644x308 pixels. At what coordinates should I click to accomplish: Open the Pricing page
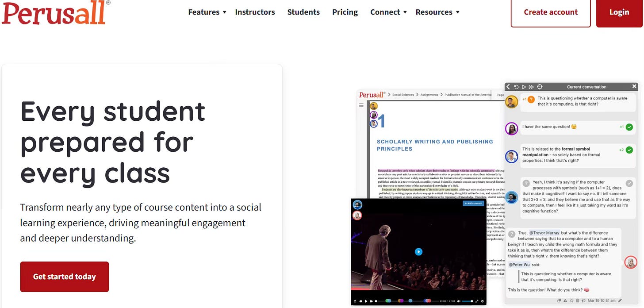pos(345,12)
